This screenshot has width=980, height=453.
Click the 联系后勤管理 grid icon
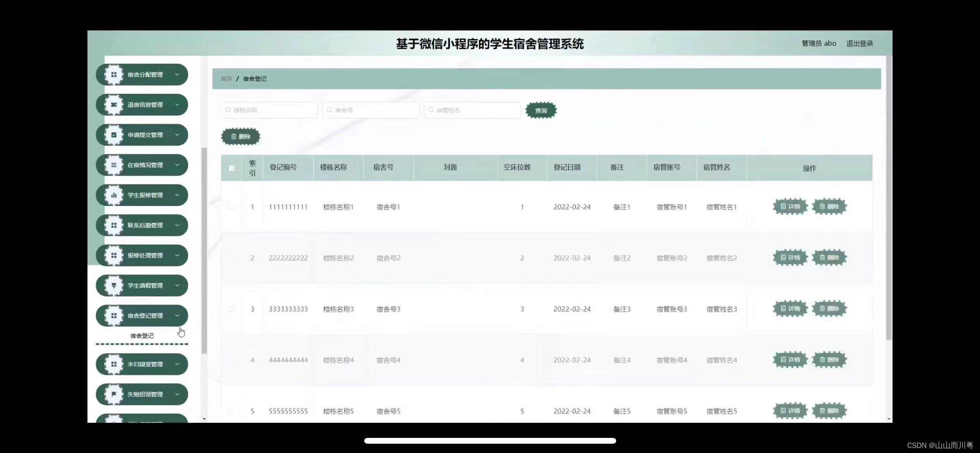click(114, 225)
